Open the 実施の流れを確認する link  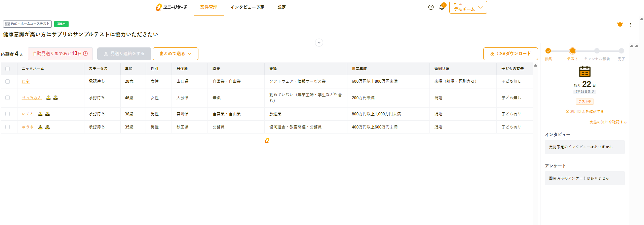[608, 122]
